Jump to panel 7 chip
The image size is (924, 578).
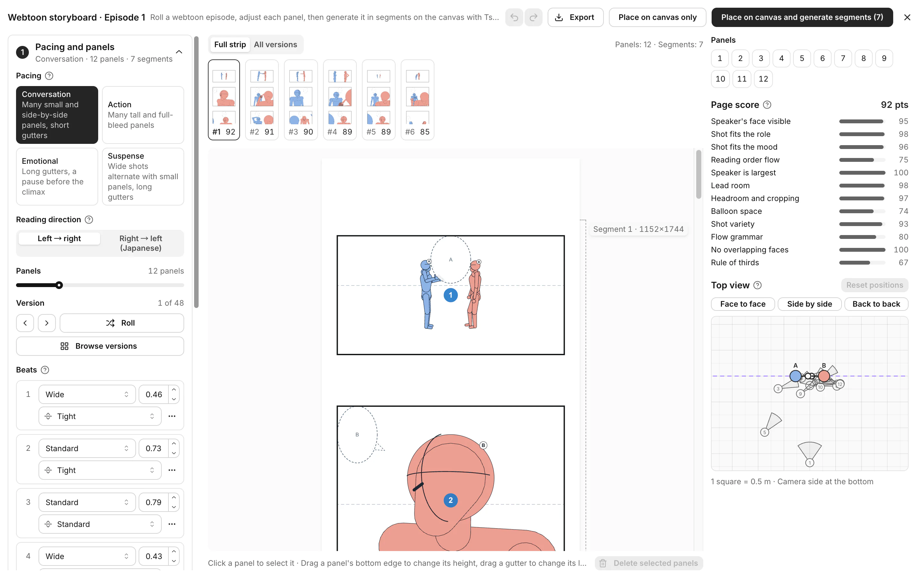click(843, 58)
